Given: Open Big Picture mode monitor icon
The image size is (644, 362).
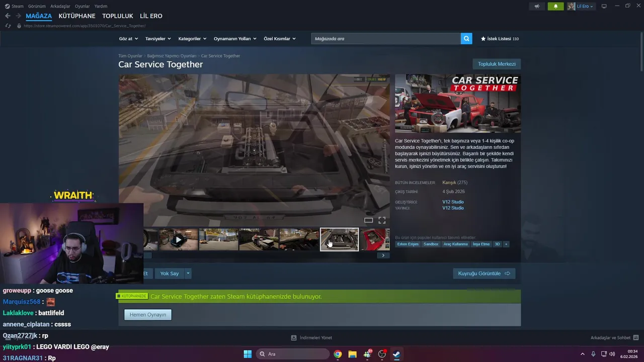Looking at the screenshot, I should point(604,6).
